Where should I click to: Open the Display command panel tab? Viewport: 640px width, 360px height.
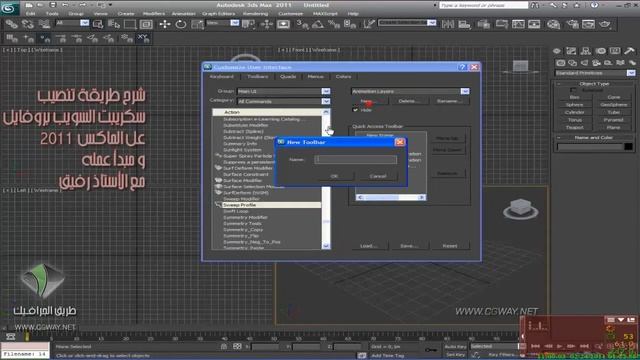[615, 51]
